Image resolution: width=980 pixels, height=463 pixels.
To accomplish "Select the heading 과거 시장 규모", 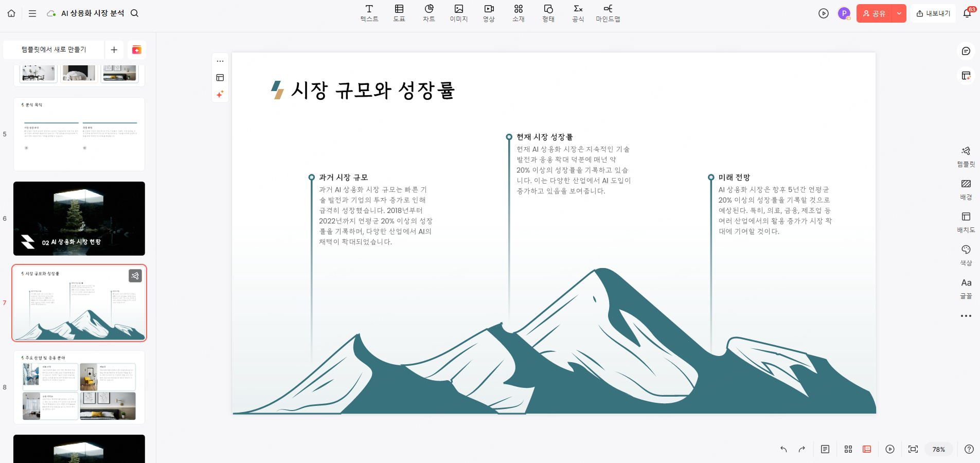I will (x=344, y=177).
